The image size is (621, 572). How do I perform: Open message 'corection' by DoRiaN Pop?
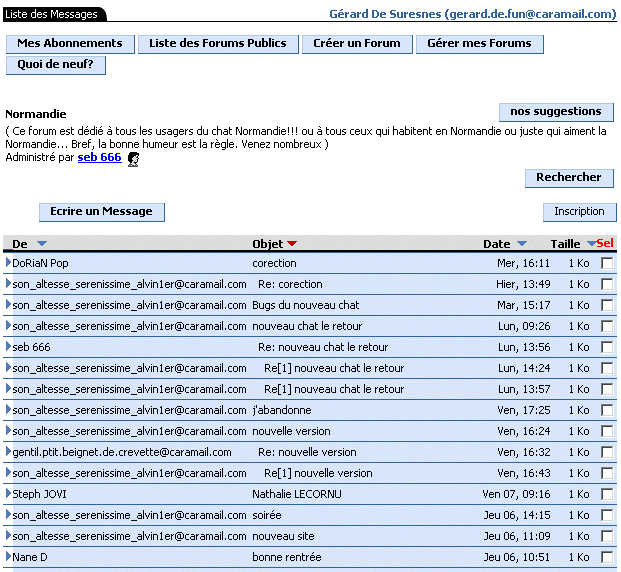274,263
